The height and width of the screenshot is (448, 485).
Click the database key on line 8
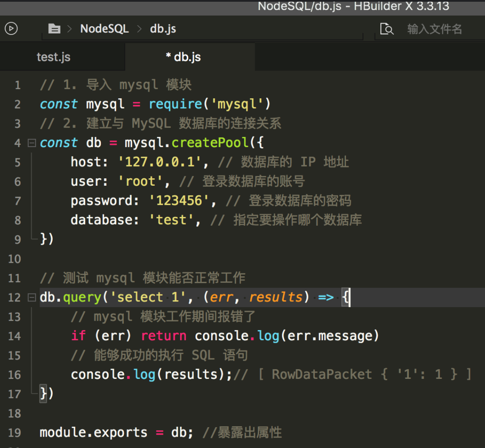click(101, 220)
